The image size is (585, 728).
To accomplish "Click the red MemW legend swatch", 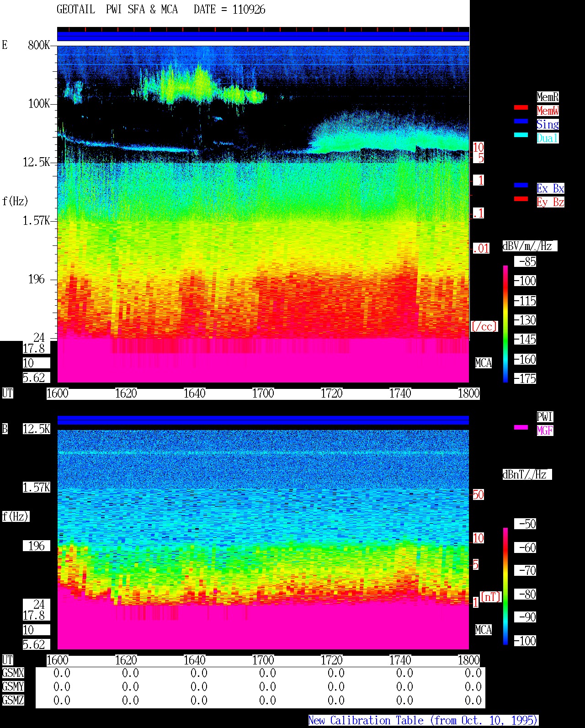I will [521, 108].
